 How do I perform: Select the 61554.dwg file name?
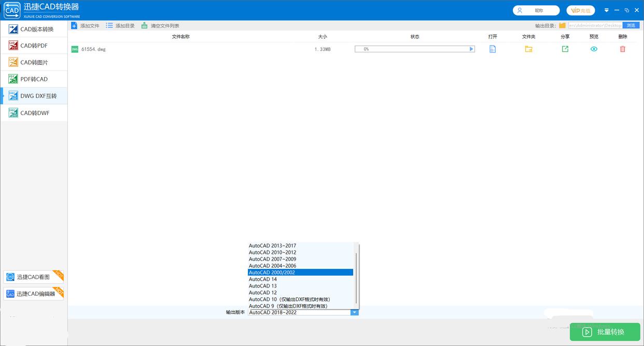pyautogui.click(x=93, y=49)
